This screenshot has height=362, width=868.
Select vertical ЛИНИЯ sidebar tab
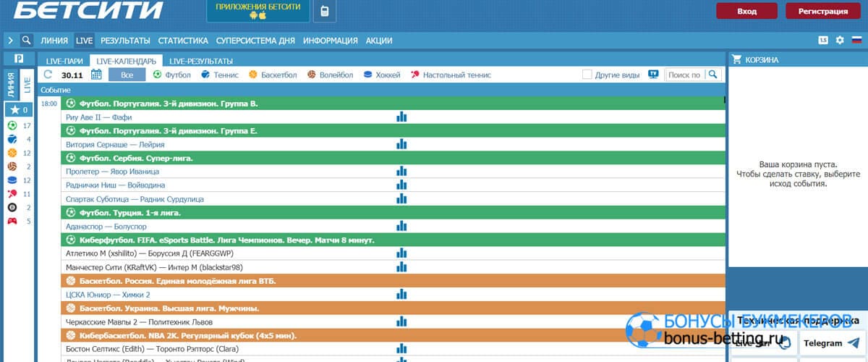click(x=12, y=84)
